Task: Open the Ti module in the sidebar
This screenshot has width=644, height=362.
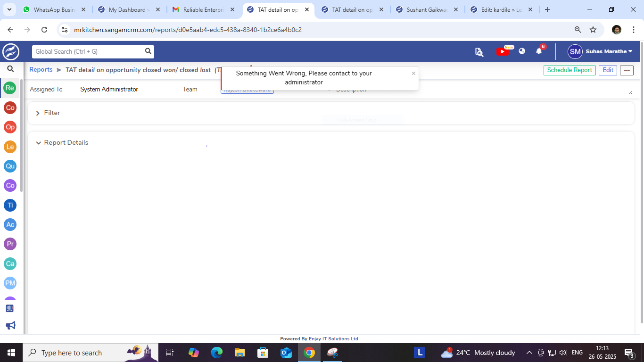Action: pyautogui.click(x=10, y=205)
